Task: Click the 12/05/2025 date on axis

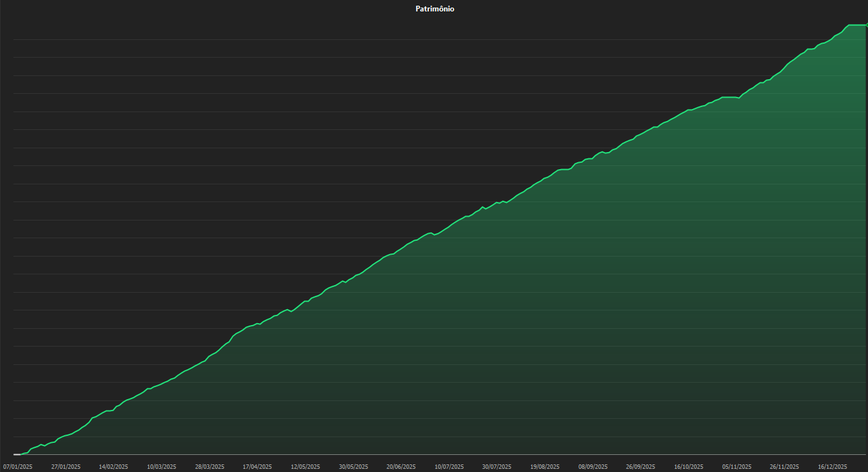Action: (305, 467)
